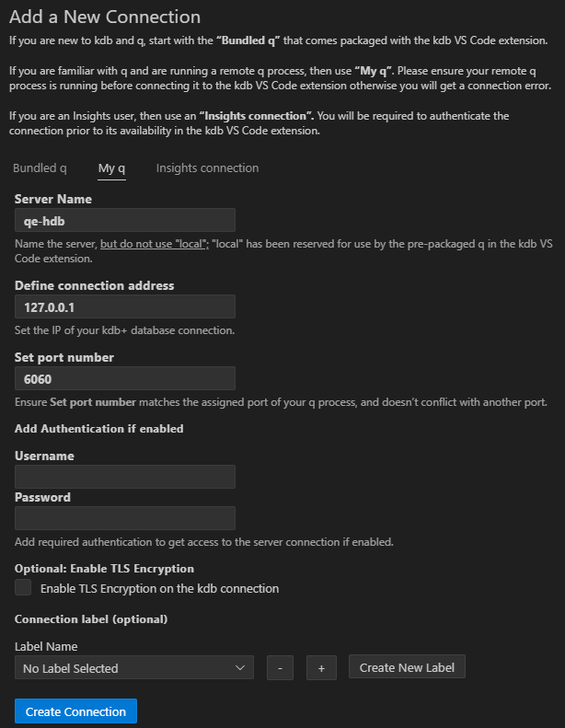
Task: Focus the connection address field showing 127.0.0.1
Action: (x=125, y=306)
